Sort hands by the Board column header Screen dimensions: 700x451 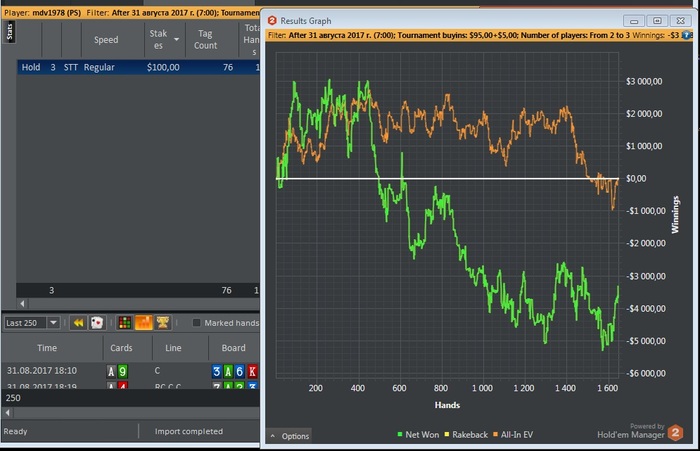coord(233,347)
